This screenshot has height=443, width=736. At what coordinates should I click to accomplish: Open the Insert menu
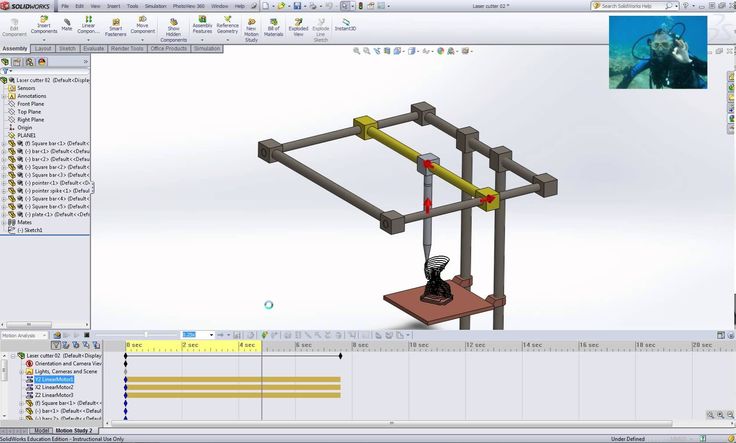[x=114, y=6]
